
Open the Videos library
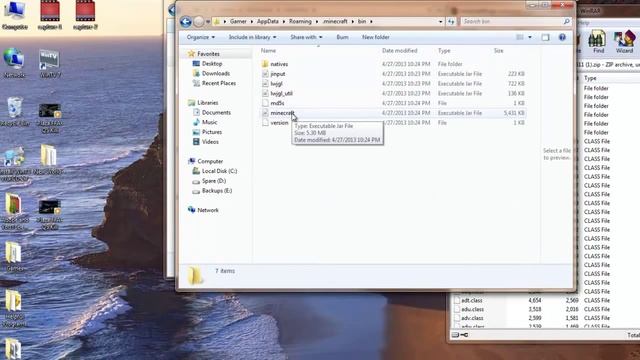tap(210, 142)
